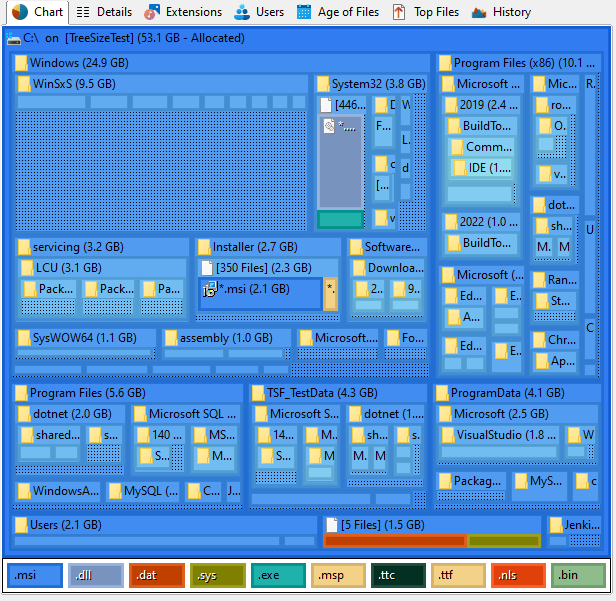Click the .exe legend entry

278,575
